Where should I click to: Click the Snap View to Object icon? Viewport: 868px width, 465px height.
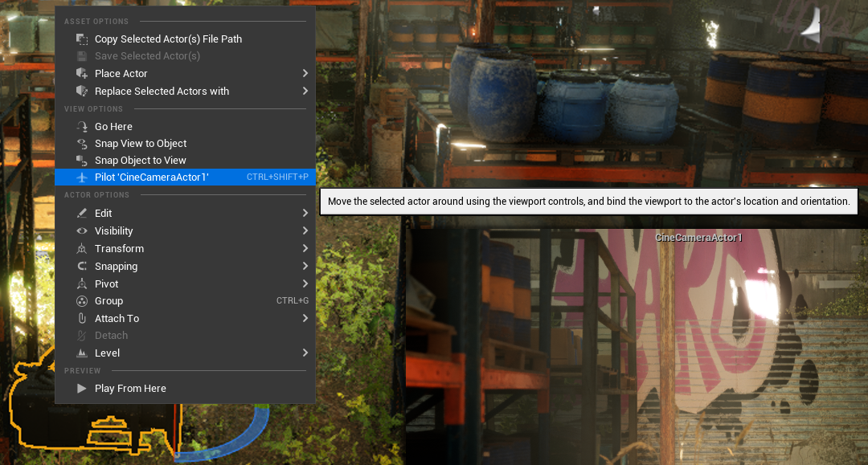82,144
